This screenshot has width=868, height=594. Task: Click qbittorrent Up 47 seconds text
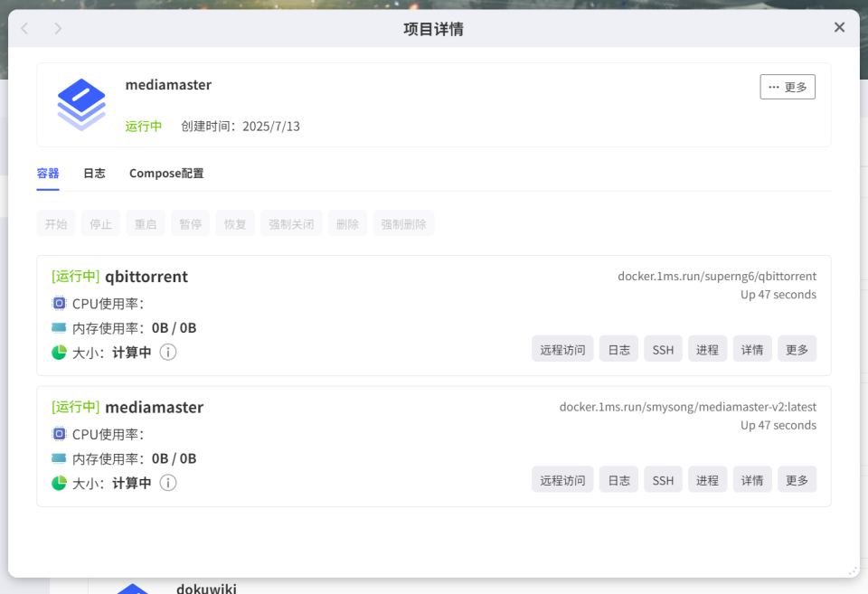[778, 295]
